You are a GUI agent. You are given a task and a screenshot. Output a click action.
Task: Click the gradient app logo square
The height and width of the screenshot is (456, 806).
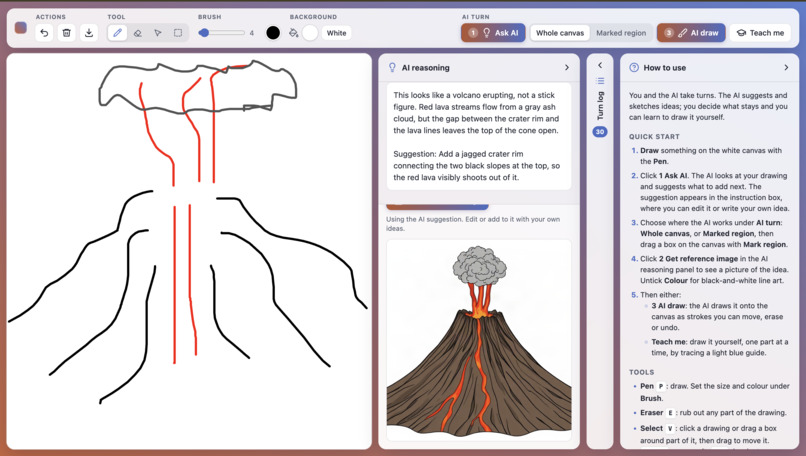coord(21,28)
